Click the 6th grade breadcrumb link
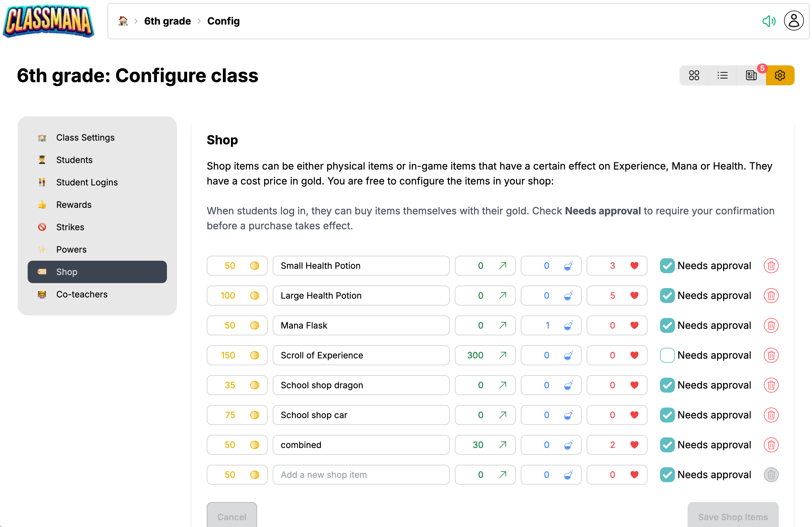Screen dimensions: 812x527 (167, 21)
